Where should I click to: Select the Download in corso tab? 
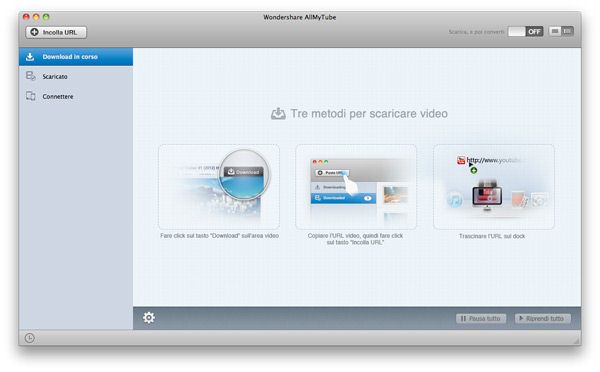[x=76, y=57]
